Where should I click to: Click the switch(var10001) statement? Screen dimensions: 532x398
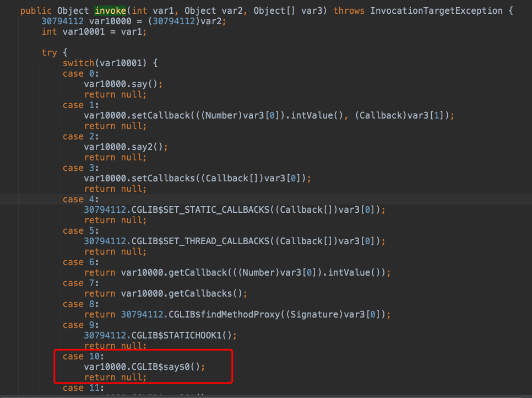pos(110,63)
